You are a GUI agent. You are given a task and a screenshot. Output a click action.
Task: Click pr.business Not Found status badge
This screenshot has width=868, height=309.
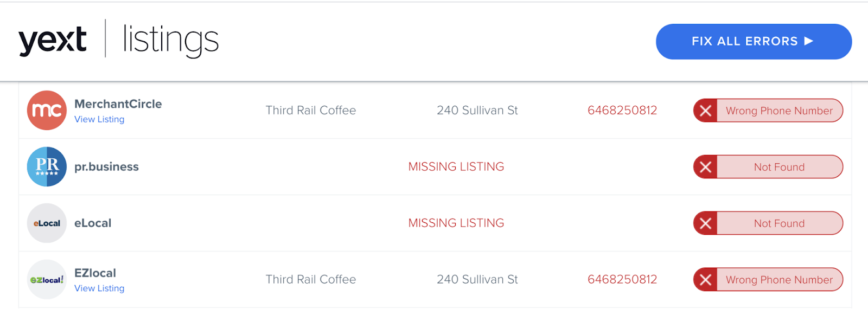779,167
